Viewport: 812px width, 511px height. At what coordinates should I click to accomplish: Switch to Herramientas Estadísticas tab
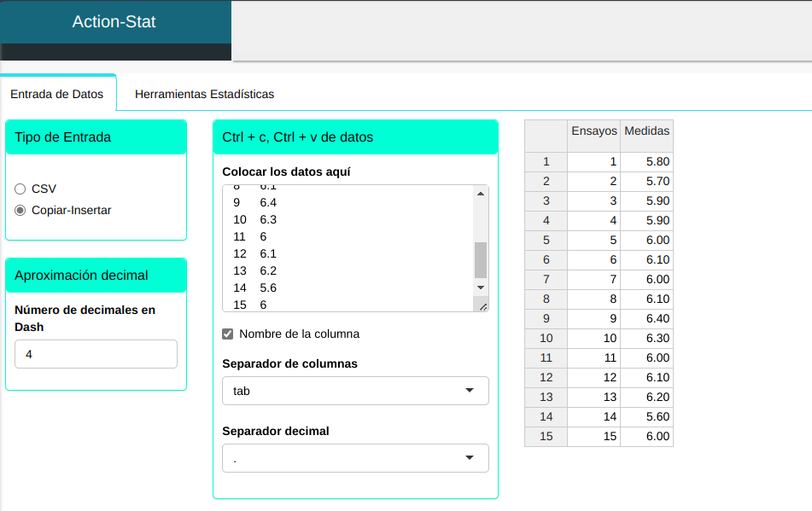point(204,94)
